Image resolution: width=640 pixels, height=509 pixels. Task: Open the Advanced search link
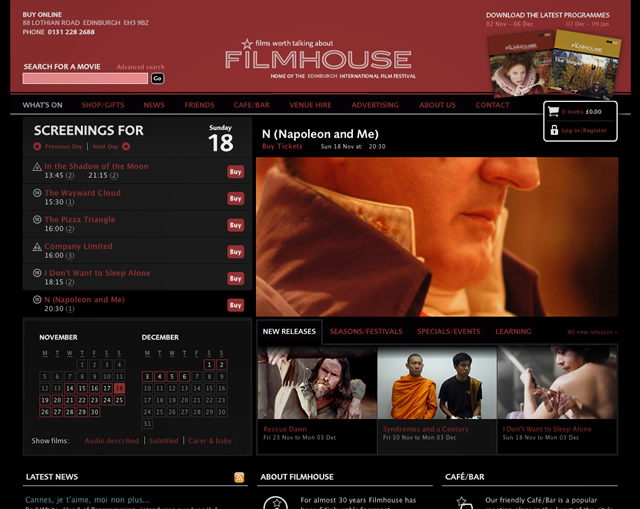click(140, 67)
